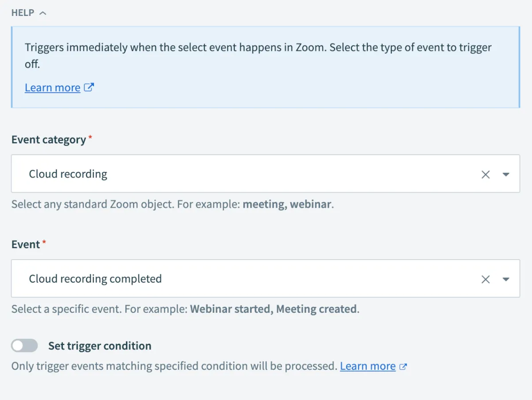Click external link icon beside trigger condition link
This screenshot has width=532, height=400.
coord(403,366)
